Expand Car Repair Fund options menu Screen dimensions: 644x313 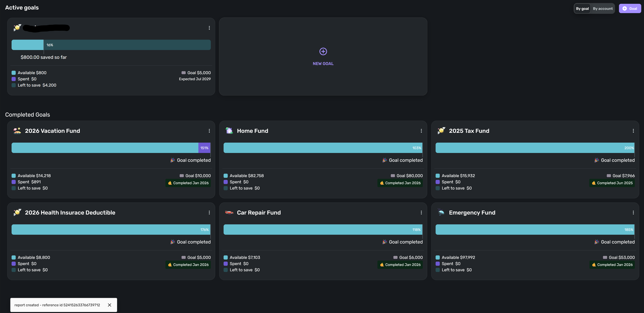point(421,213)
